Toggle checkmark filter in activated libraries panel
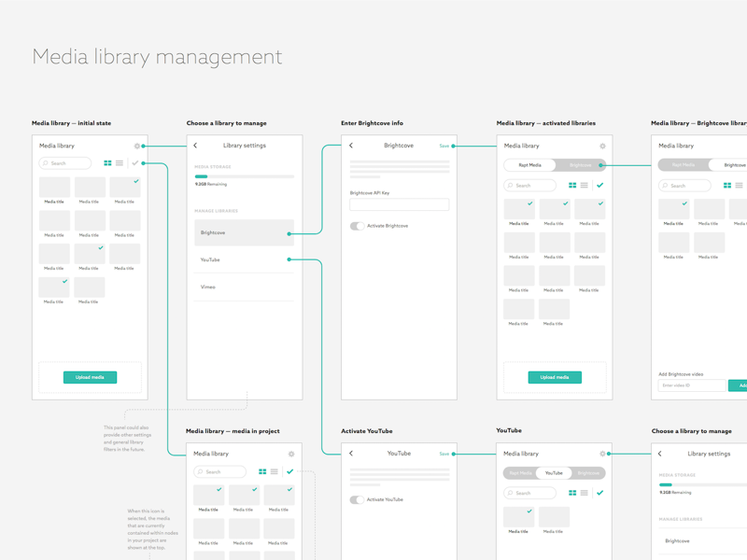Viewport: 747px width, 560px height. pos(600,185)
